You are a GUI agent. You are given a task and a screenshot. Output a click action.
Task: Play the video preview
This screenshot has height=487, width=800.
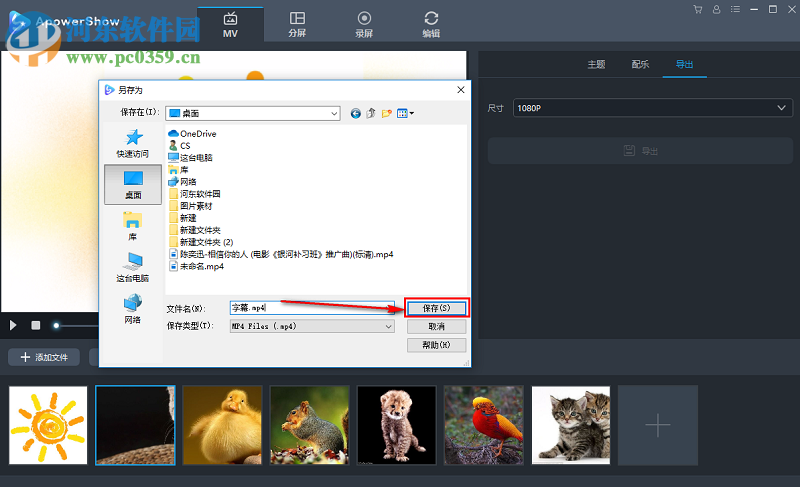click(13, 325)
